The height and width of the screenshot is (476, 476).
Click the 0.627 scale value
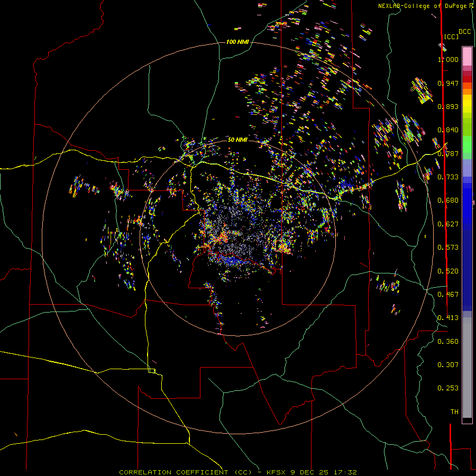(448, 224)
